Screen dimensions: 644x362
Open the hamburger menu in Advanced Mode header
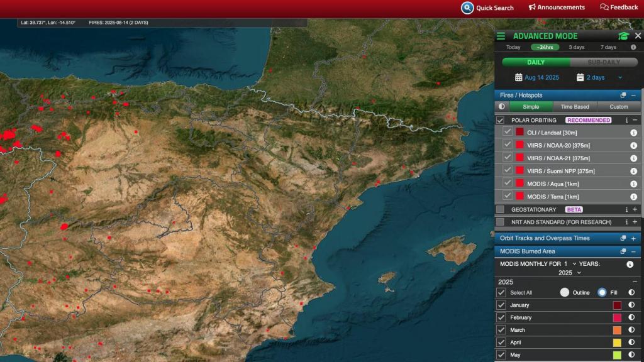click(x=501, y=36)
